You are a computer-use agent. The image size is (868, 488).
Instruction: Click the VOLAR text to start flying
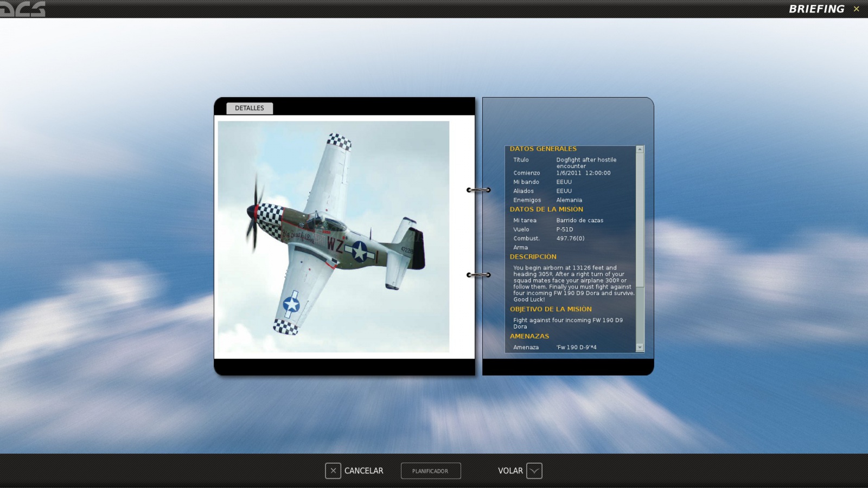[x=510, y=471]
